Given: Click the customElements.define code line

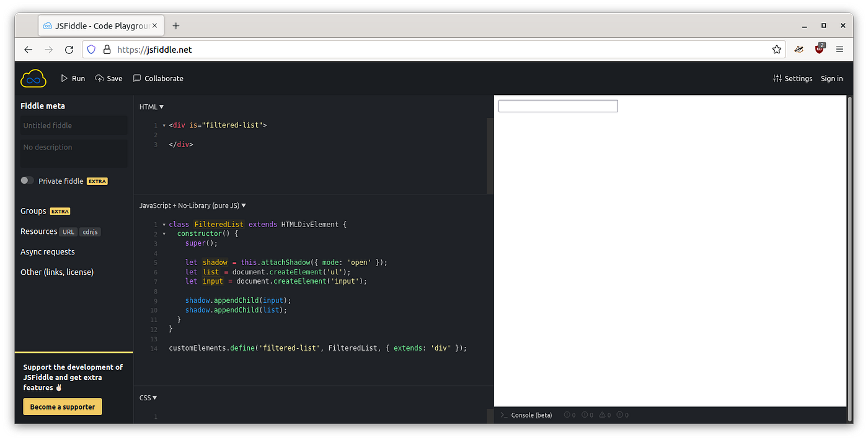Looking at the screenshot, I should [x=317, y=348].
